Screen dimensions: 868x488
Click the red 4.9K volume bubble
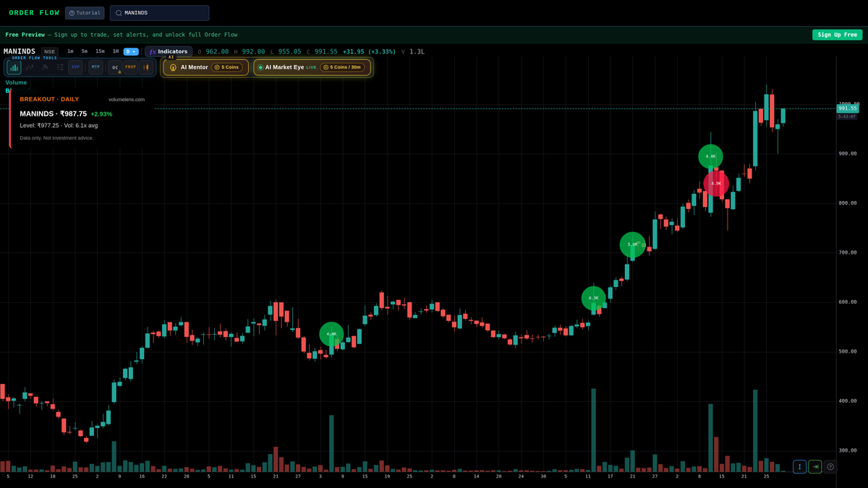click(x=716, y=184)
